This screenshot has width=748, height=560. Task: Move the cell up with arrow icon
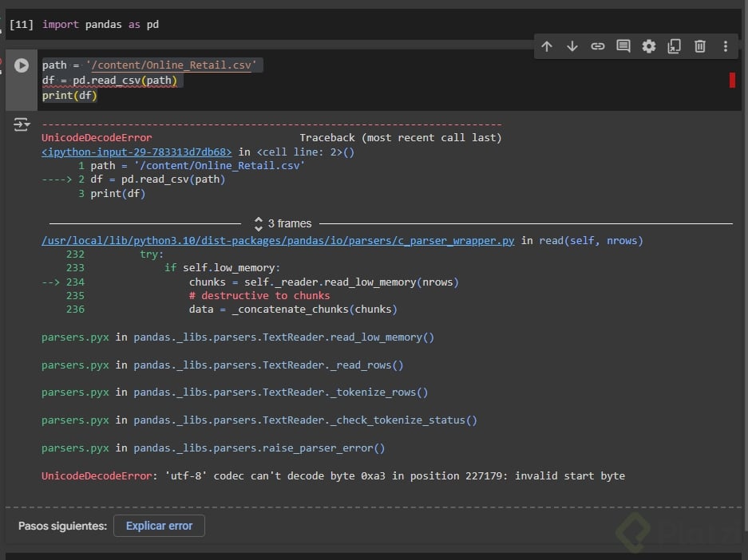click(547, 46)
